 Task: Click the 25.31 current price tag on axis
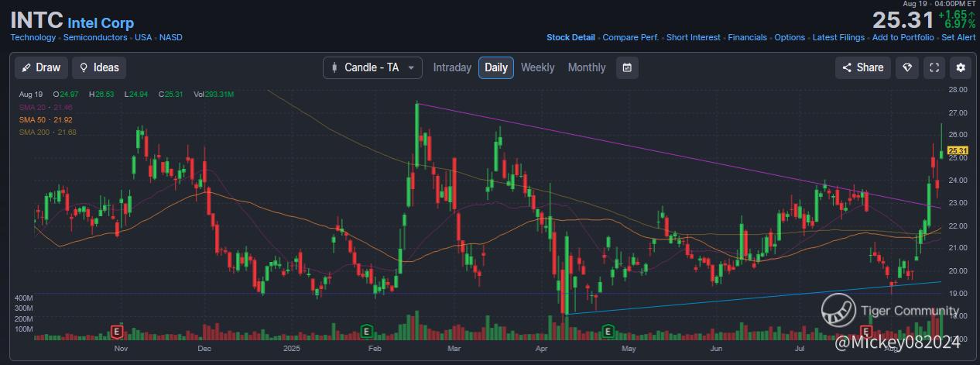[x=958, y=150]
